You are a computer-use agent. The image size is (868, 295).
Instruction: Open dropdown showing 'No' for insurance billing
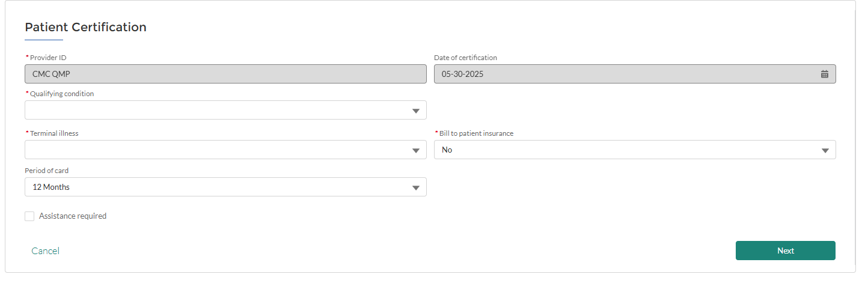tap(635, 150)
